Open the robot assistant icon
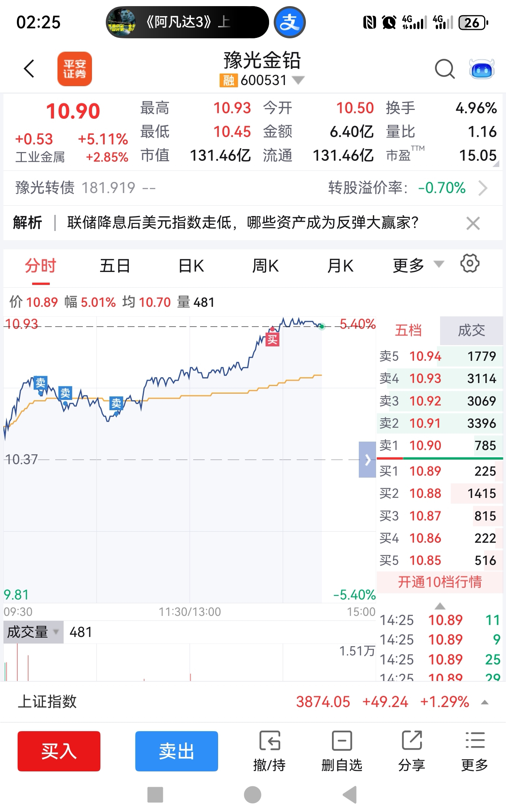 click(x=481, y=69)
